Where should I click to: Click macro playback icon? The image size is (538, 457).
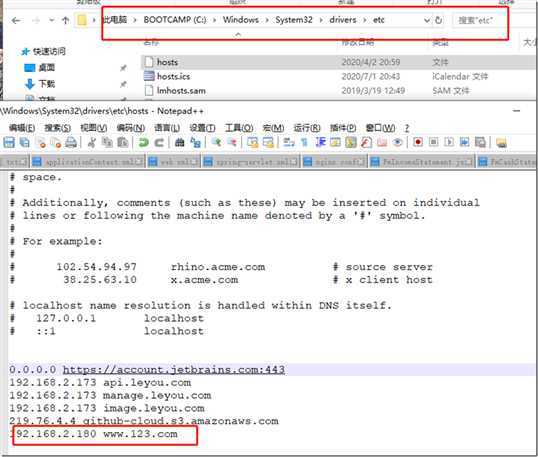pyautogui.click(x=449, y=142)
